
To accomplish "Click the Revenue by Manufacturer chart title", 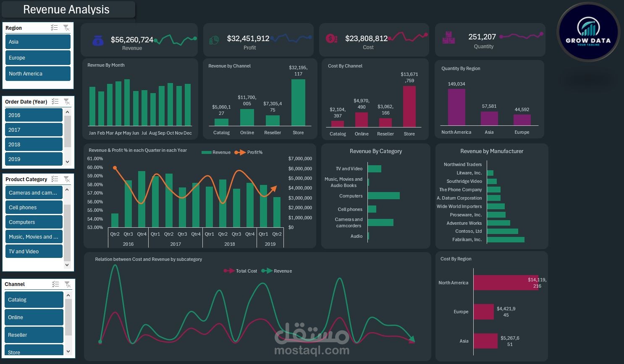I will [492, 151].
